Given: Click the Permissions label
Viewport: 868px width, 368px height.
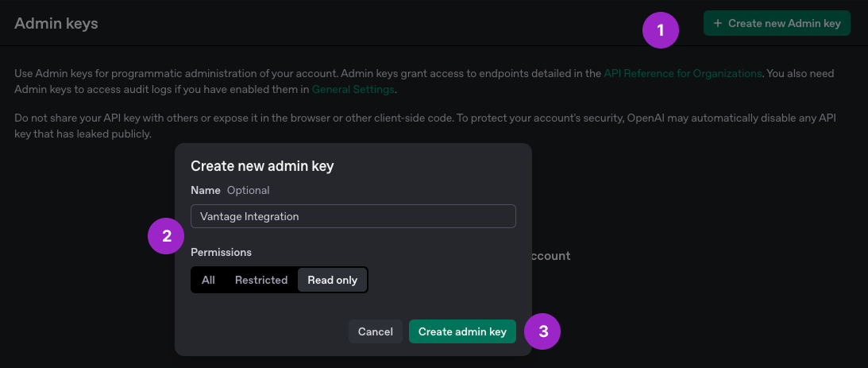Looking at the screenshot, I should pos(221,252).
